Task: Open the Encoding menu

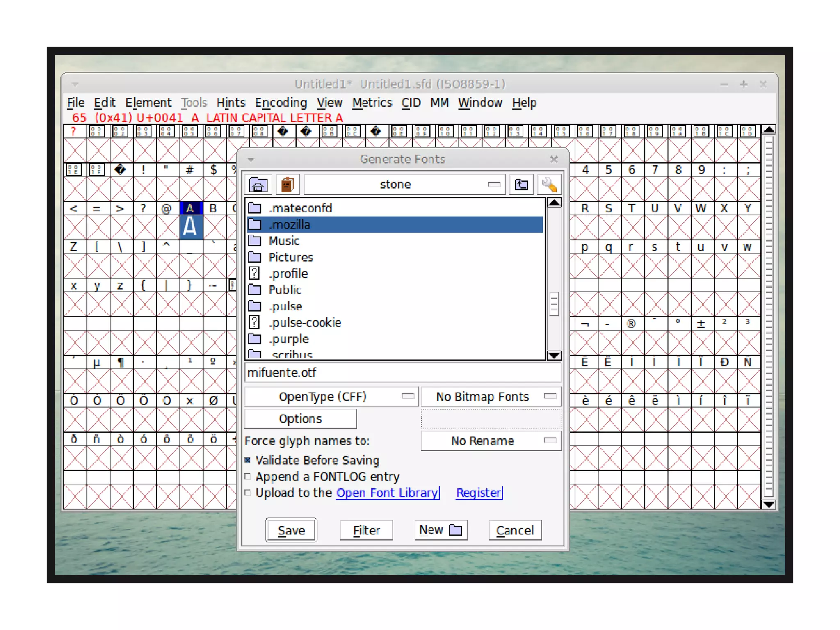Action: coord(281,103)
